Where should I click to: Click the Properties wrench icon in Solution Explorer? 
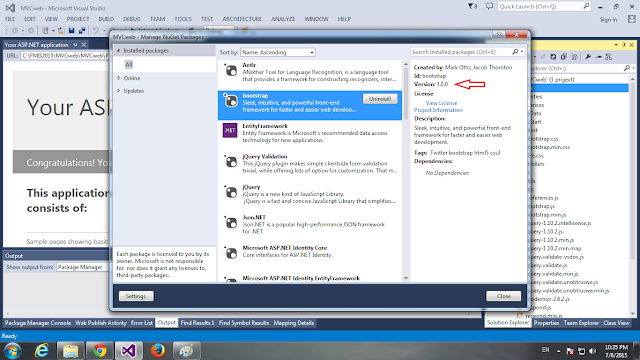coord(588,57)
